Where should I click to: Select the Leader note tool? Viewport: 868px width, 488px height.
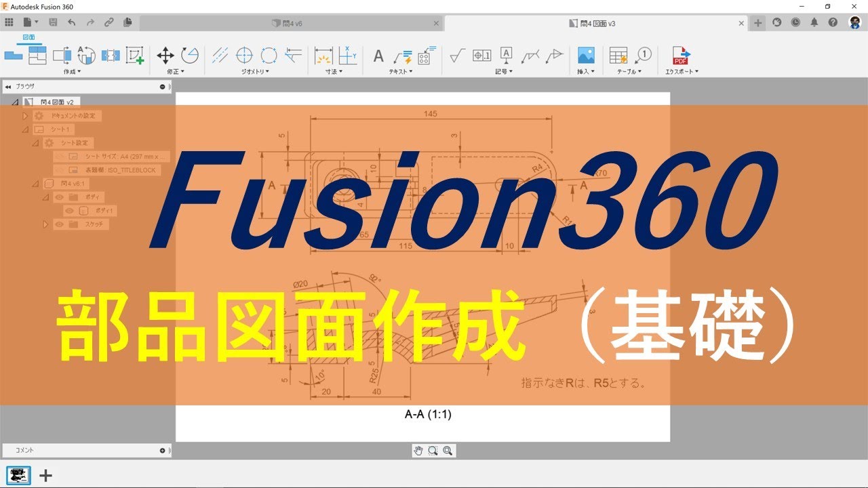[x=403, y=56]
